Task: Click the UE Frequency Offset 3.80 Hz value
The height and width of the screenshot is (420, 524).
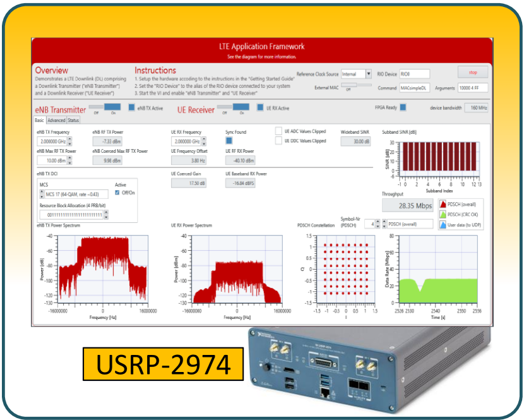Action: (189, 160)
